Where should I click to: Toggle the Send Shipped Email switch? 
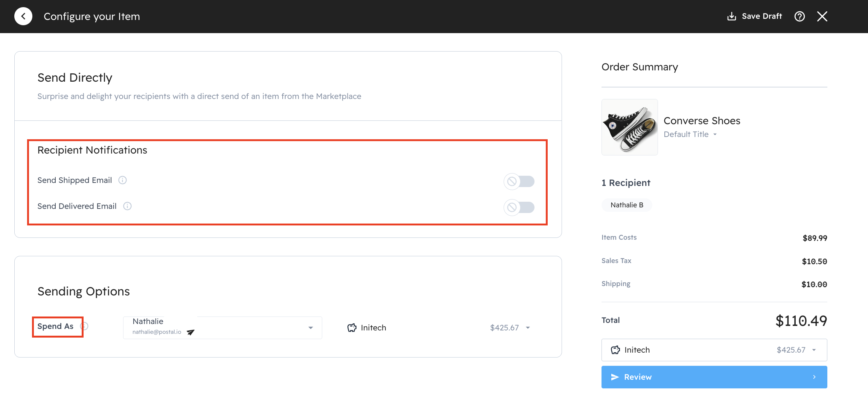point(519,181)
